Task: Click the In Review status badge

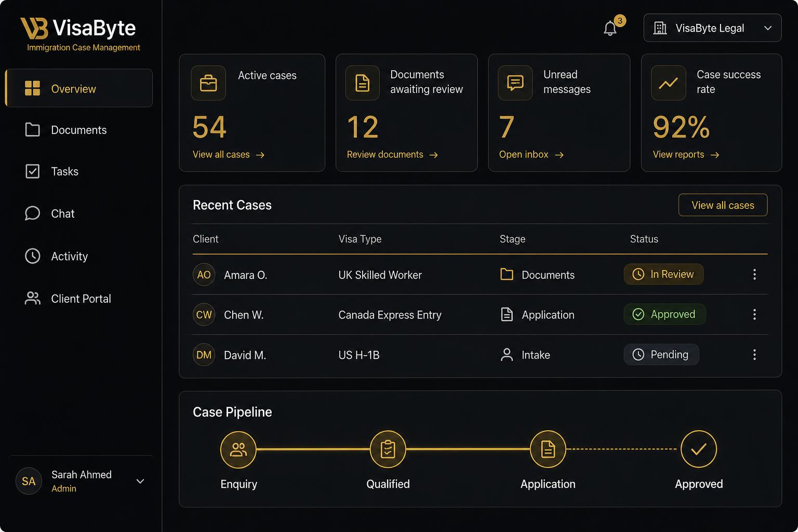Action: click(x=663, y=274)
